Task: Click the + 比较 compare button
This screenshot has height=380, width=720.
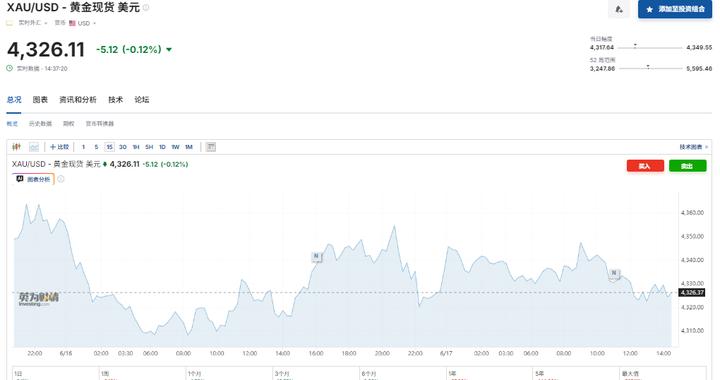Action: [59, 147]
